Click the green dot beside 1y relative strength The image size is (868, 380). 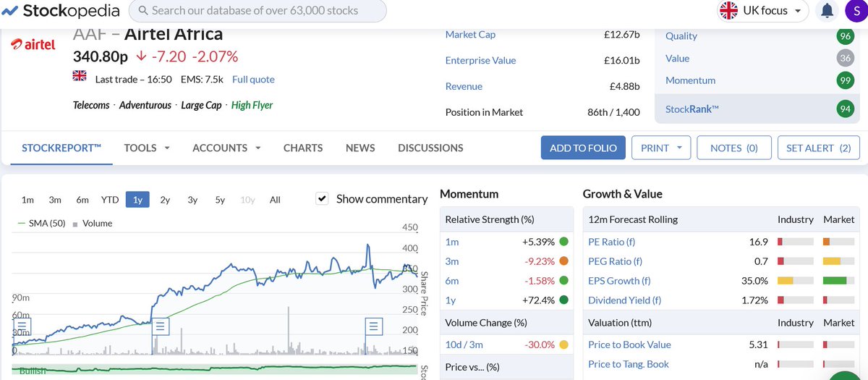(x=563, y=300)
